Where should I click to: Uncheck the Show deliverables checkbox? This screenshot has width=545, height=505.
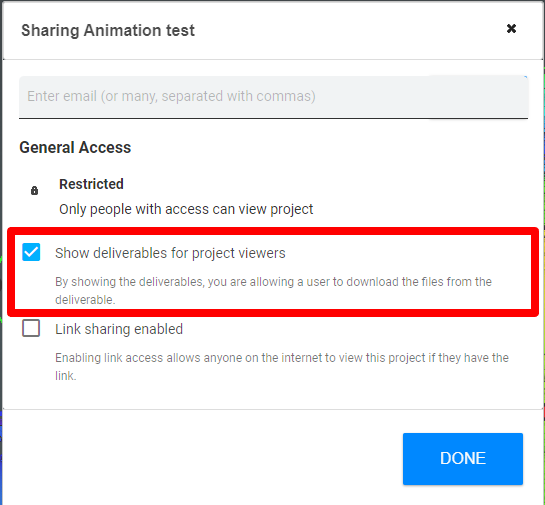31,252
